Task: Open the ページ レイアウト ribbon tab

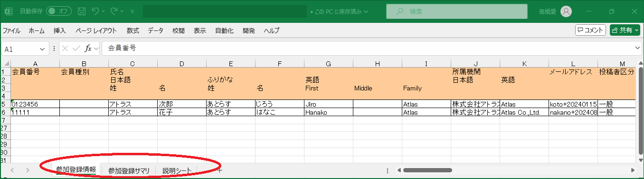Action: point(96,30)
